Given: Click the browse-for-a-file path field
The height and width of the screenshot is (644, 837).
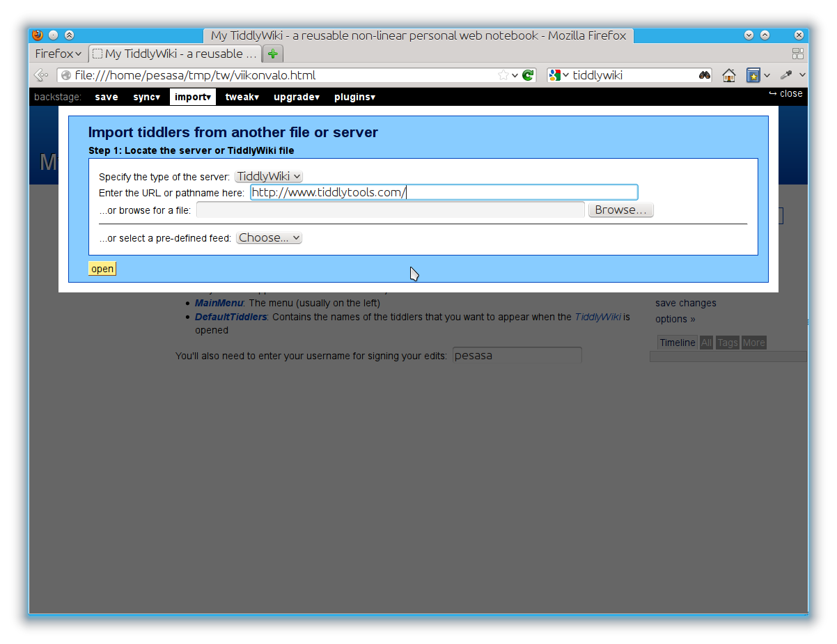Looking at the screenshot, I should tap(391, 210).
